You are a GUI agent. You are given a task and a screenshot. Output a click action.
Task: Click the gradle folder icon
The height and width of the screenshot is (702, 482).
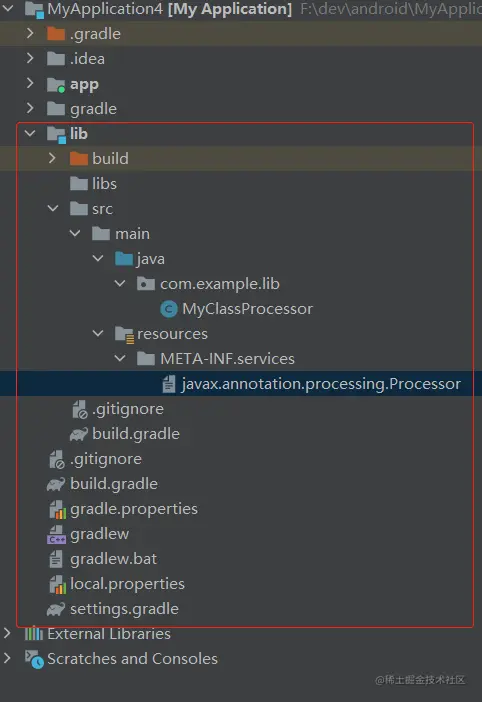click(x=56, y=109)
